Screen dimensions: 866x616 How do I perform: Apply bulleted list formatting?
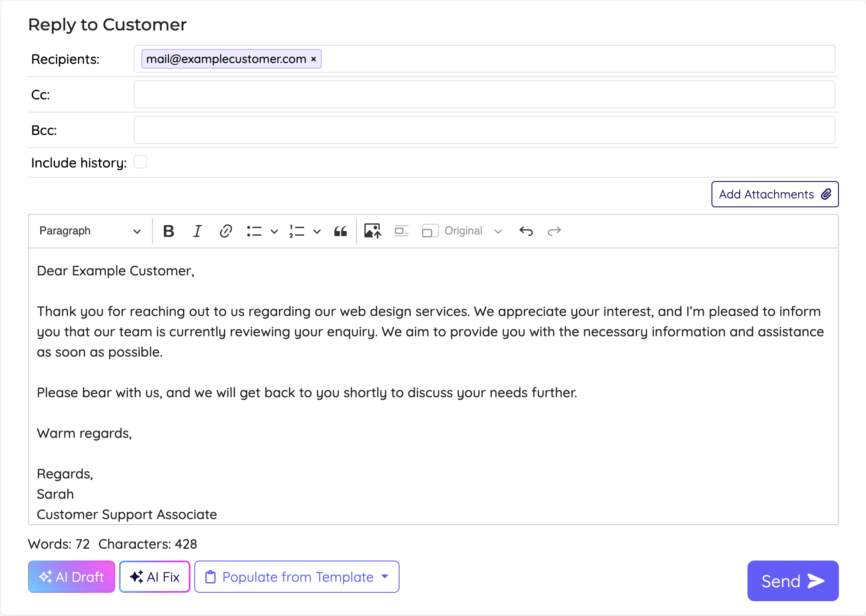coord(254,231)
